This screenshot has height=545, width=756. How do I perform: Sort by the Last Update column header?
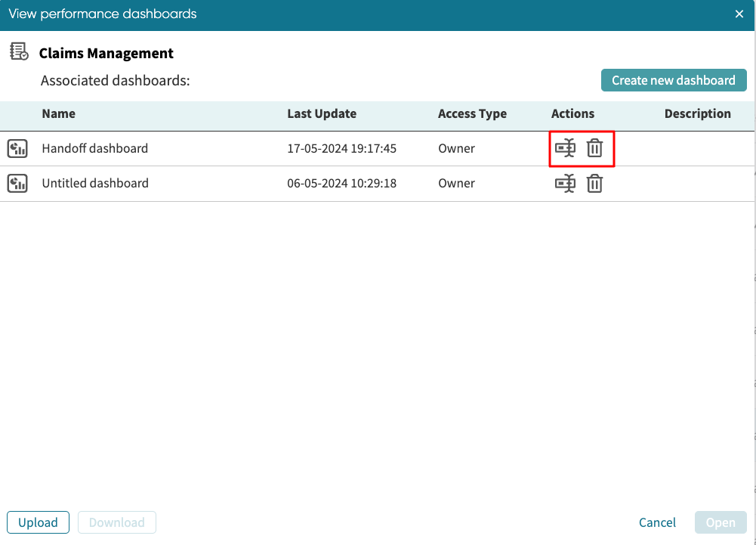[322, 113]
